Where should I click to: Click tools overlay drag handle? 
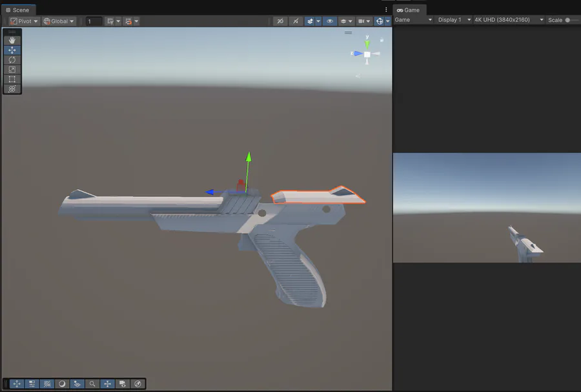(12, 32)
